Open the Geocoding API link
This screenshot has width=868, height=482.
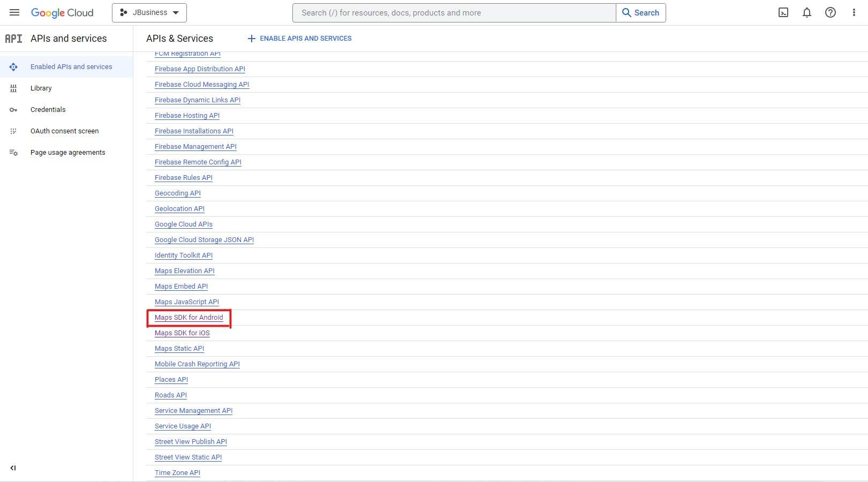[x=177, y=193]
